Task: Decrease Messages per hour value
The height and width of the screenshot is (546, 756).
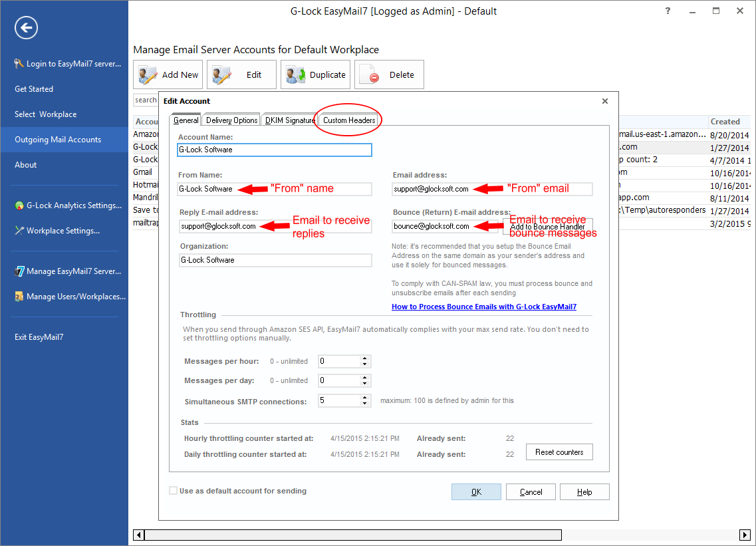Action: pos(364,364)
